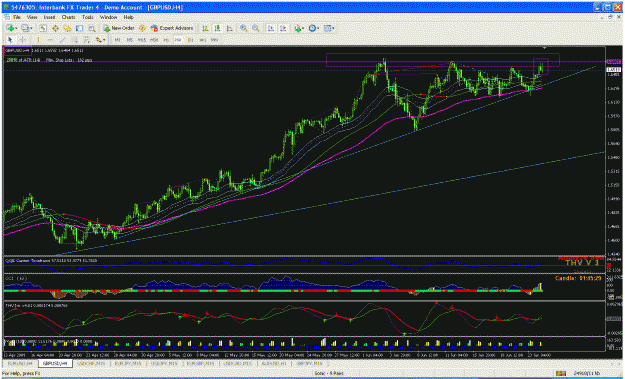Viewport: 625px width, 379px height.
Task: Open the File menu
Action: pos(17,18)
